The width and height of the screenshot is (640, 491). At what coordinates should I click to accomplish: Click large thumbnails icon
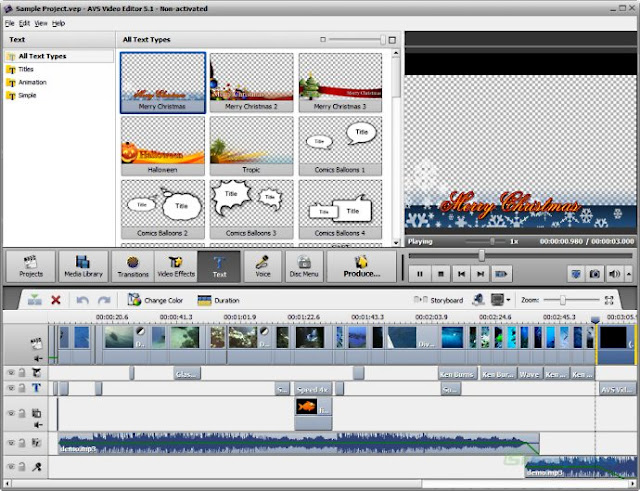click(x=392, y=40)
